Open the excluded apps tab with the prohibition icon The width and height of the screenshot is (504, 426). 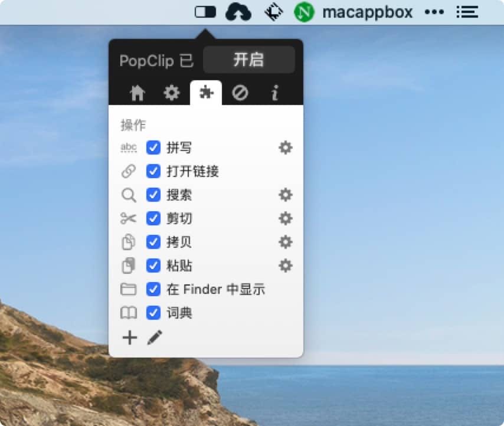point(240,93)
